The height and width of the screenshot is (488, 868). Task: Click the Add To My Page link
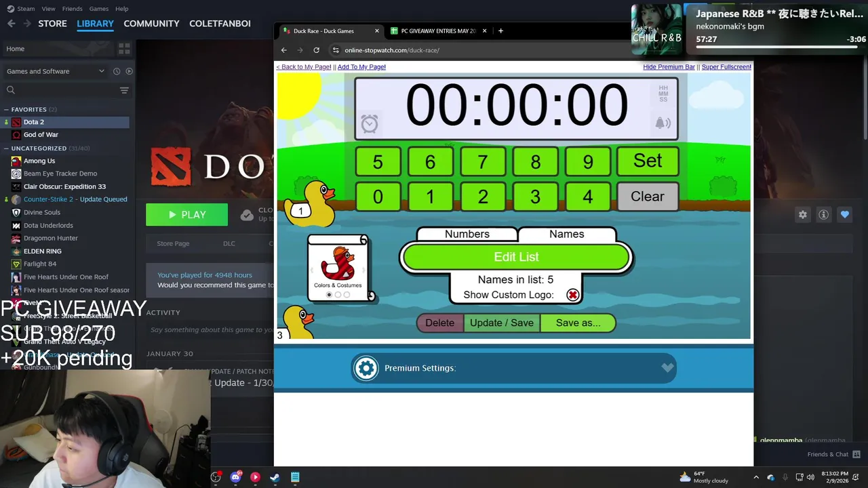click(361, 67)
